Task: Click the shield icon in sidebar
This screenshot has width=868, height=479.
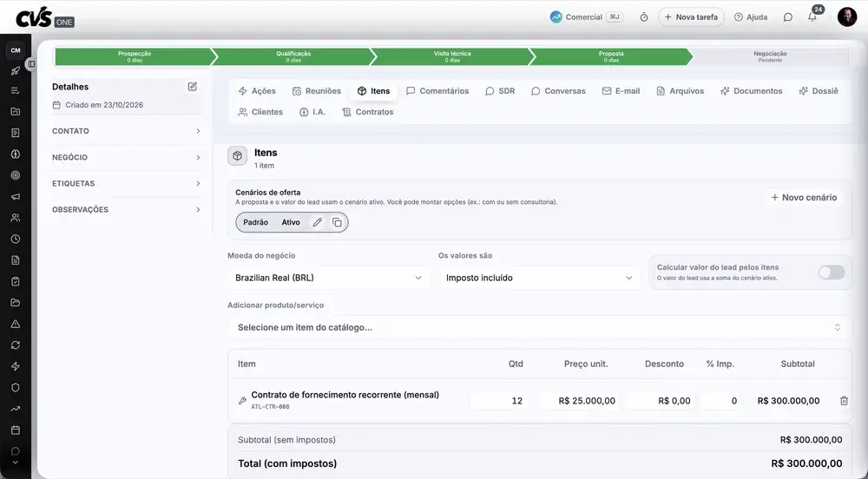Action: click(x=16, y=388)
